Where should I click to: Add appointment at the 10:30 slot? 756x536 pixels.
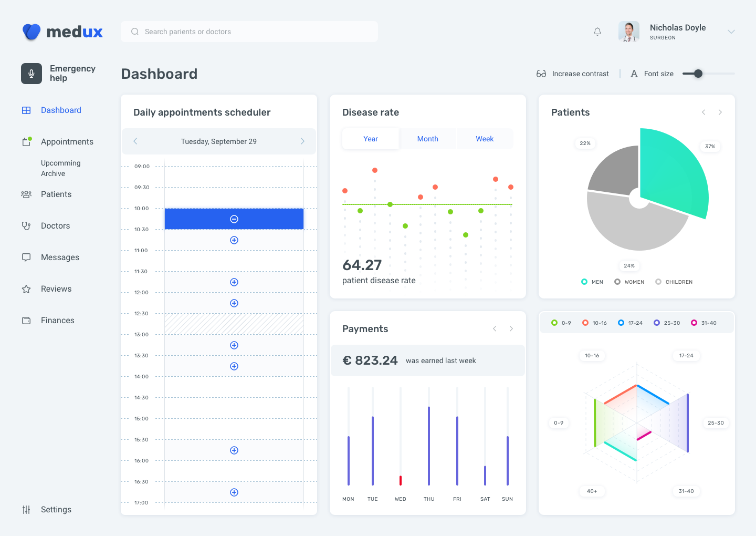[x=234, y=240]
